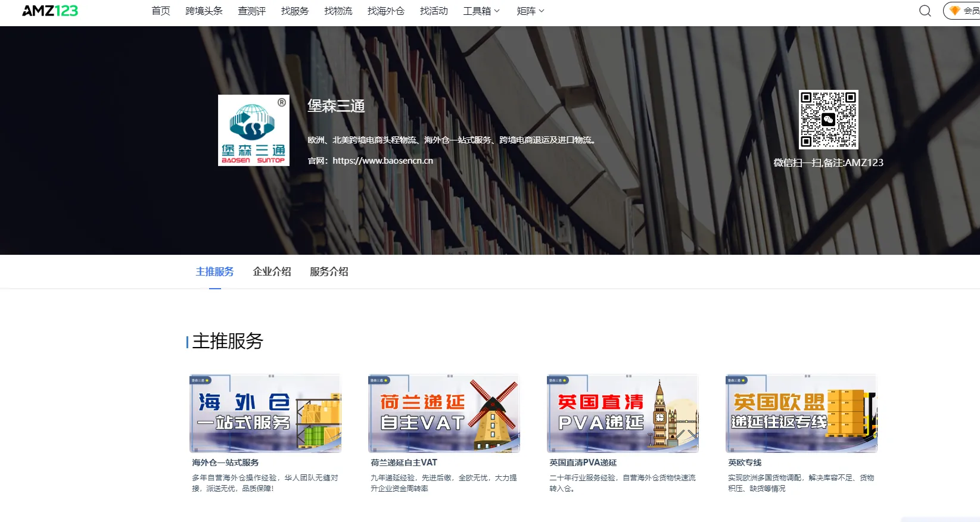The image size is (980, 522).
Task: Switch to the 服务介绍 tab
Action: pyautogui.click(x=329, y=271)
